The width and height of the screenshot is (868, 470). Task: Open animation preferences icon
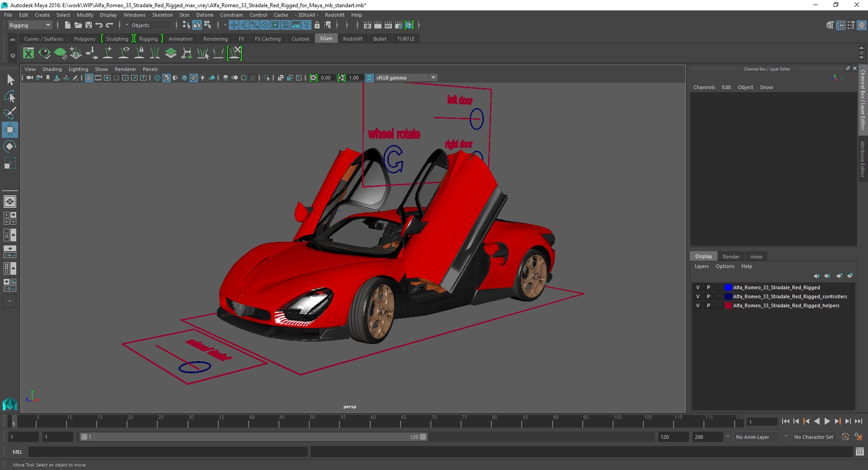pos(859,437)
